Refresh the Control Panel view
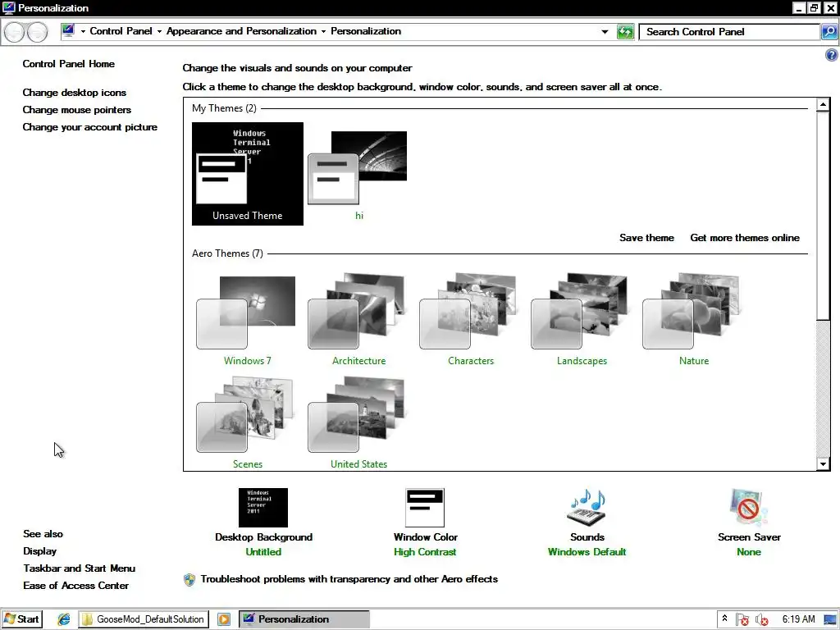The height and width of the screenshot is (630, 840). pos(625,32)
